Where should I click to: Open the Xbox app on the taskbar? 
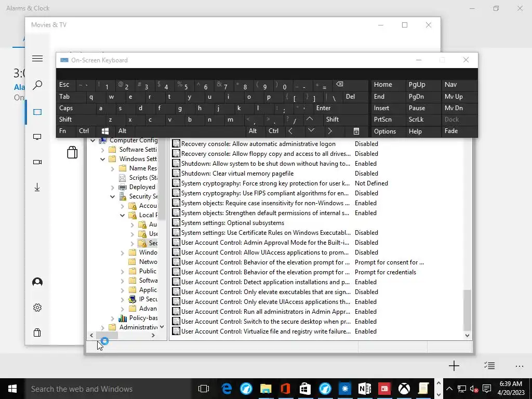(x=404, y=389)
